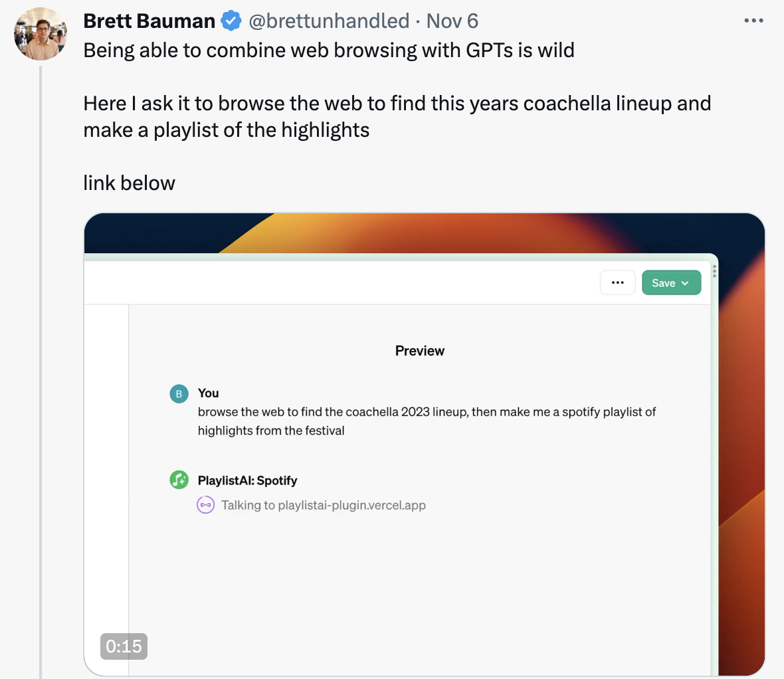The width and height of the screenshot is (784, 679).
Task: Click the PlaylistAI: Spotify name label
Action: point(247,480)
